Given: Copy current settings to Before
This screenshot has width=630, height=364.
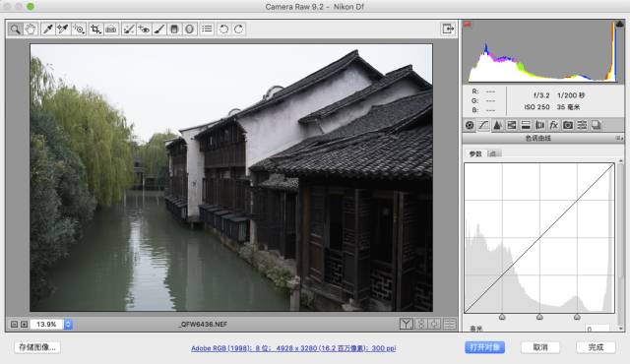Looking at the screenshot, I should (435, 324).
